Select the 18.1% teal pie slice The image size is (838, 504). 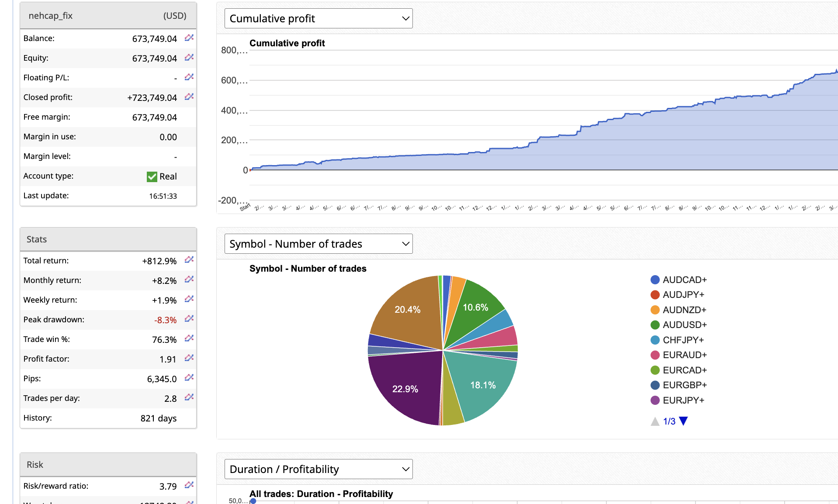(x=483, y=385)
